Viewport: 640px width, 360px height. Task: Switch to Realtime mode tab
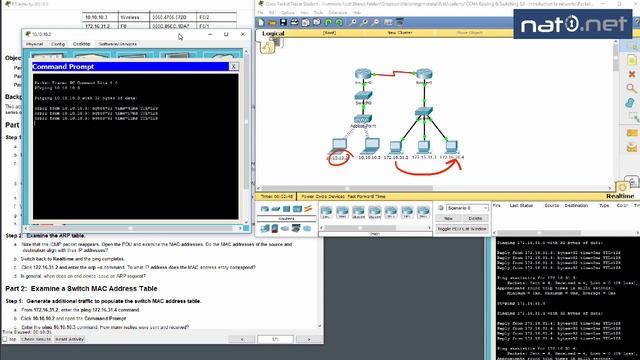point(620,196)
